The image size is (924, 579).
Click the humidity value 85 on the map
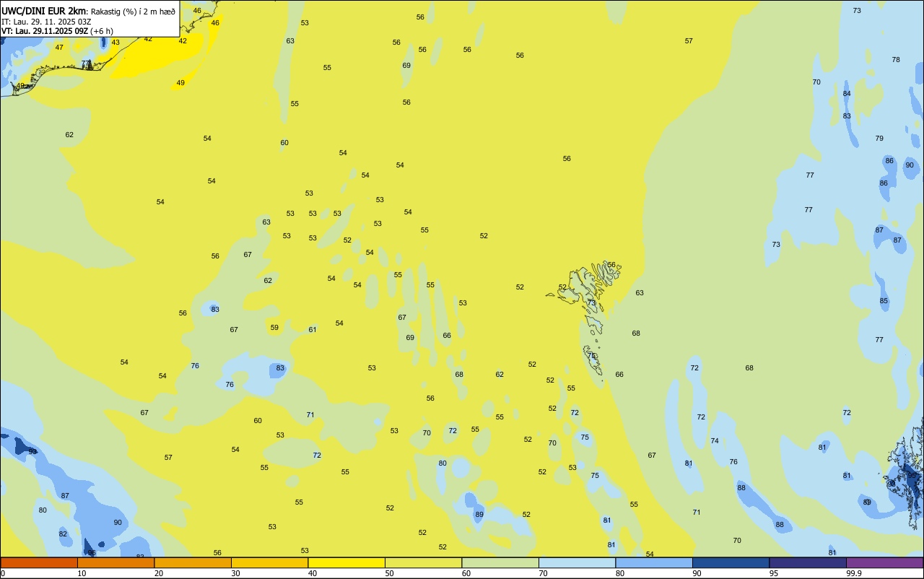click(x=884, y=301)
